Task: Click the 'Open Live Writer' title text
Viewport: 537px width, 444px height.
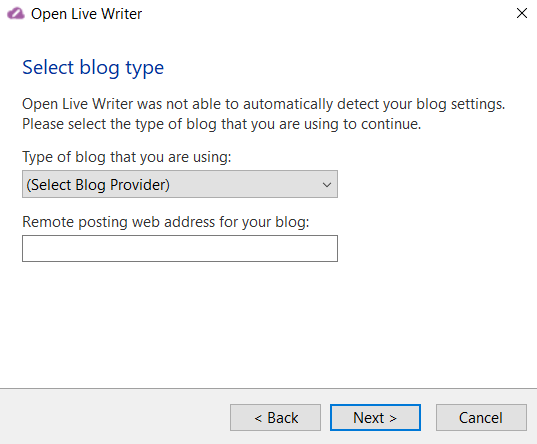Action: coord(86,14)
